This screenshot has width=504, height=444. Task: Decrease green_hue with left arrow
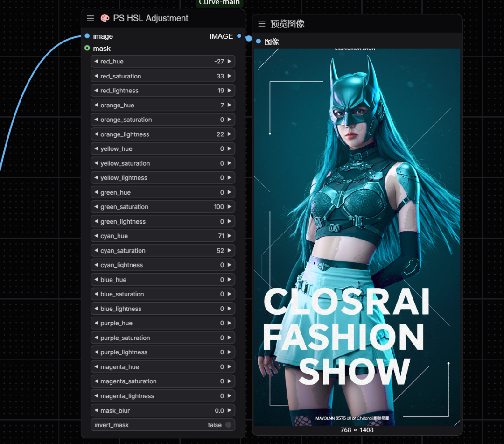tap(96, 192)
